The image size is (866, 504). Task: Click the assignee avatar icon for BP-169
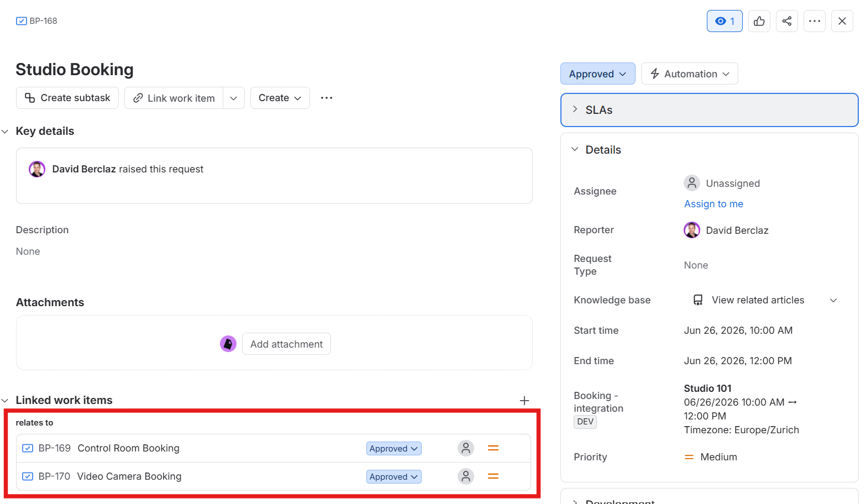pos(466,448)
